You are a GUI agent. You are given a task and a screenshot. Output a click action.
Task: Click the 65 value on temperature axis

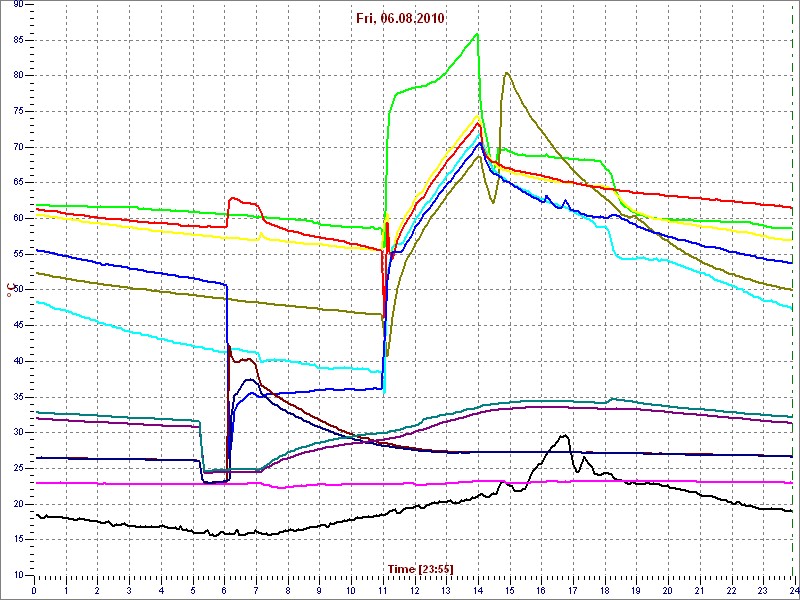pos(18,183)
